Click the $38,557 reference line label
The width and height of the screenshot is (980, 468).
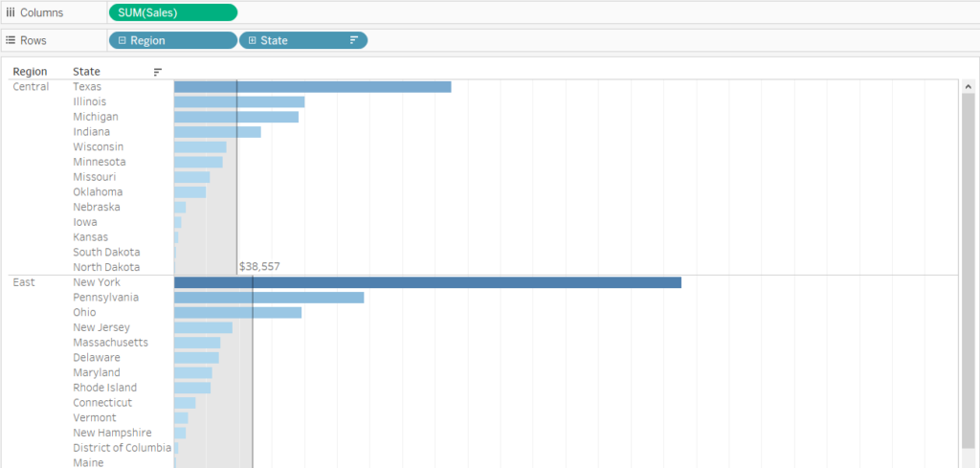[259, 267]
